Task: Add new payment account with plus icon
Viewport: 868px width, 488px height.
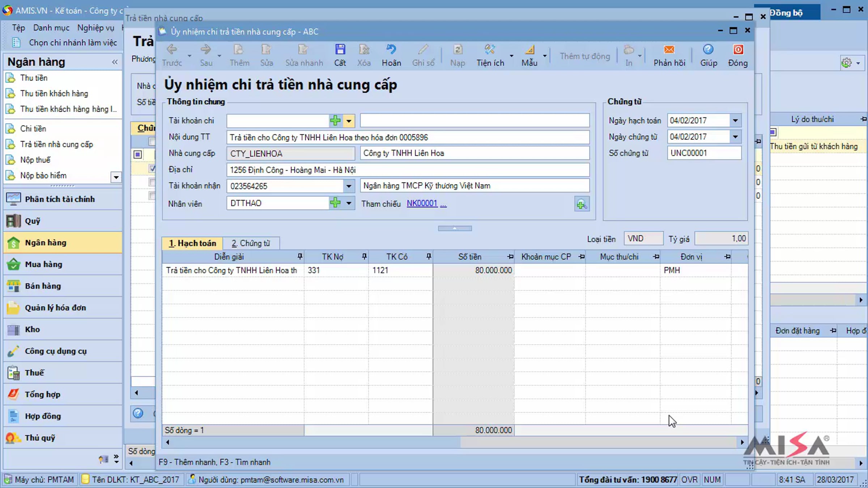Action: point(335,120)
